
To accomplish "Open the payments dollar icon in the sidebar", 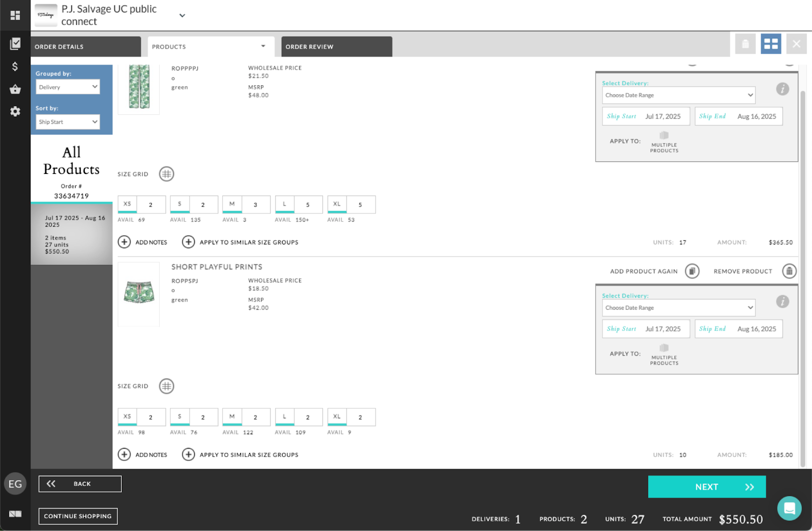I will [x=15, y=66].
